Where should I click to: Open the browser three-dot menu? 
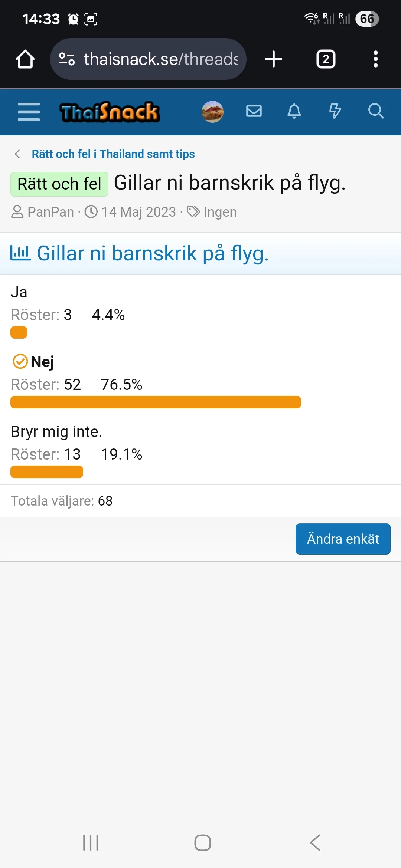click(376, 59)
